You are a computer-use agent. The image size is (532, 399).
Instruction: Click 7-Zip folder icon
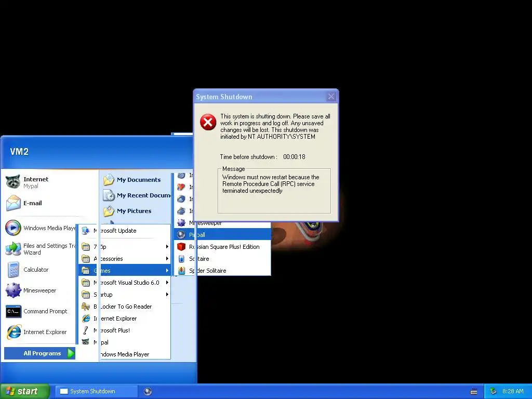point(86,247)
